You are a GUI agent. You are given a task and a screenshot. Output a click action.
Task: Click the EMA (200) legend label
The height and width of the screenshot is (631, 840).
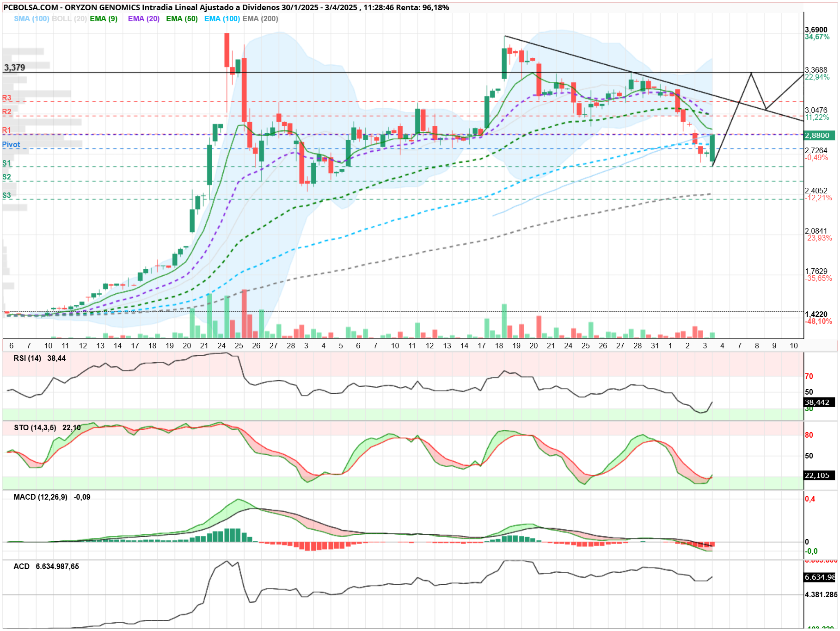[x=260, y=19]
